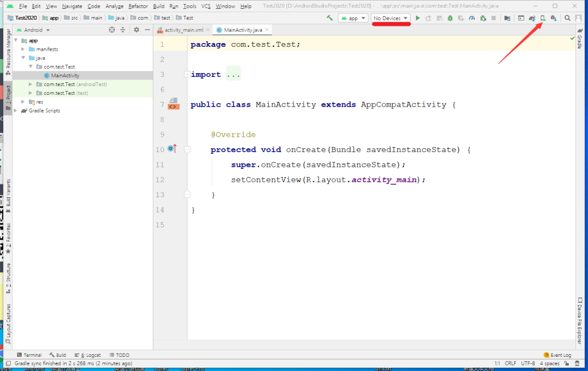Image resolution: width=588 pixels, height=371 pixels.
Task: Run the app with green play button
Action: 418,18
